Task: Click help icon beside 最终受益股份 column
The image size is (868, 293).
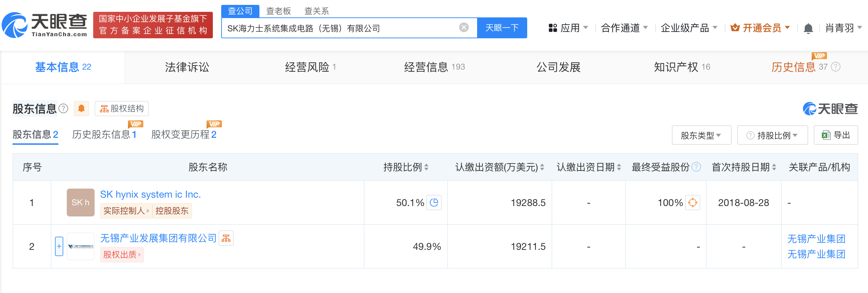Action: 696,167
